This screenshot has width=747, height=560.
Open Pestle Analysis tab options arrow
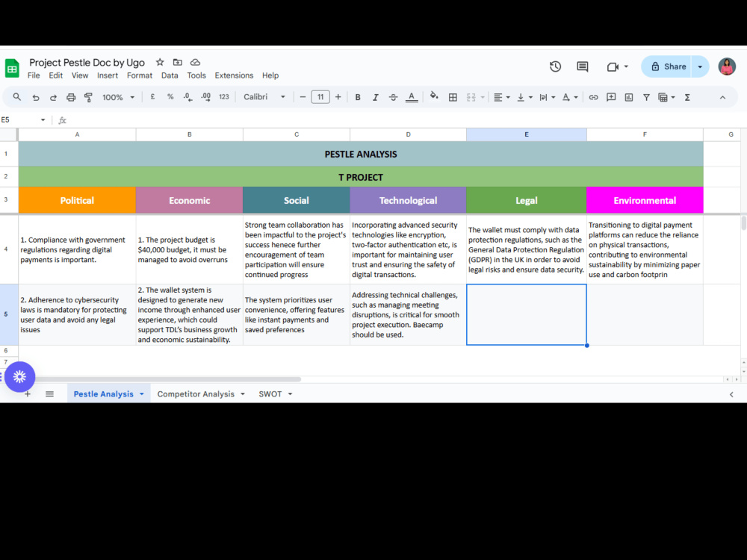pyautogui.click(x=141, y=393)
